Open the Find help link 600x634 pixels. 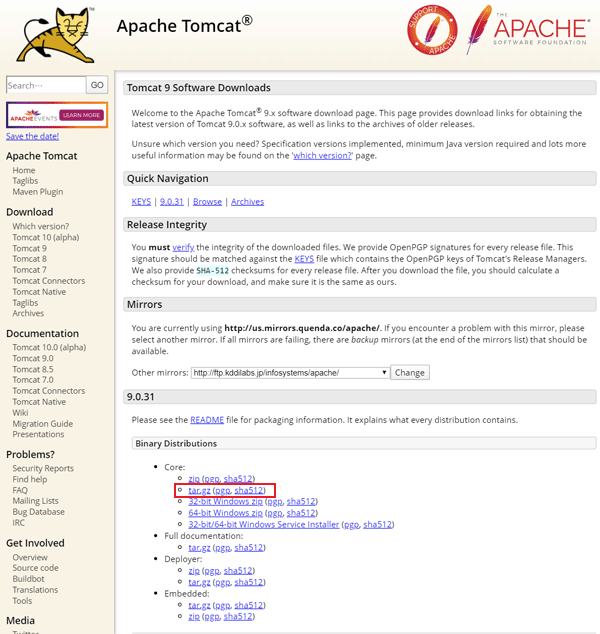30,479
